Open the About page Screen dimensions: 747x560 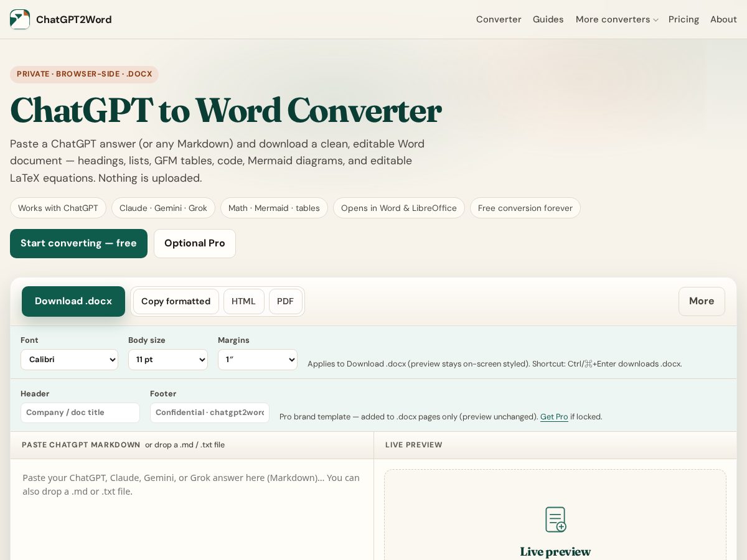coord(723,19)
